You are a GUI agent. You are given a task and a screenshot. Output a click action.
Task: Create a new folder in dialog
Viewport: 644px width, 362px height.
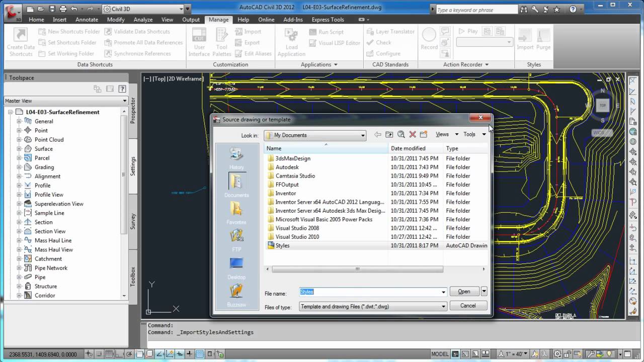click(424, 134)
